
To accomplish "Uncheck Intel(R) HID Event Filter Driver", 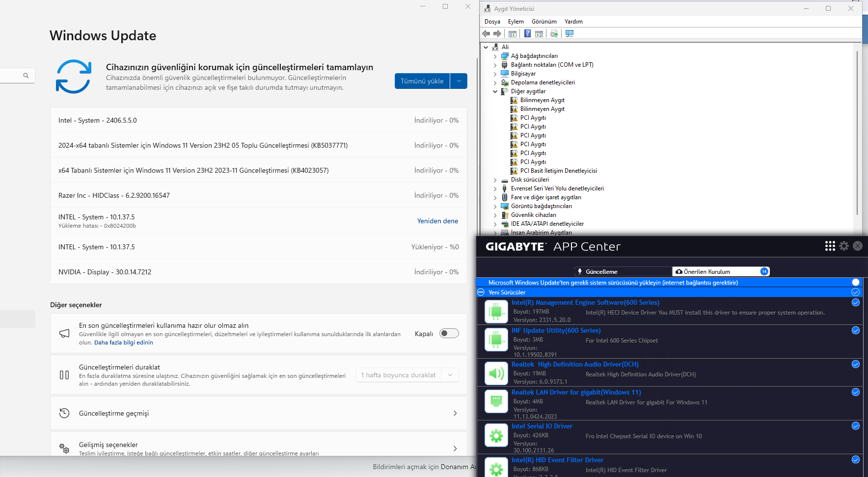I will pos(856,460).
